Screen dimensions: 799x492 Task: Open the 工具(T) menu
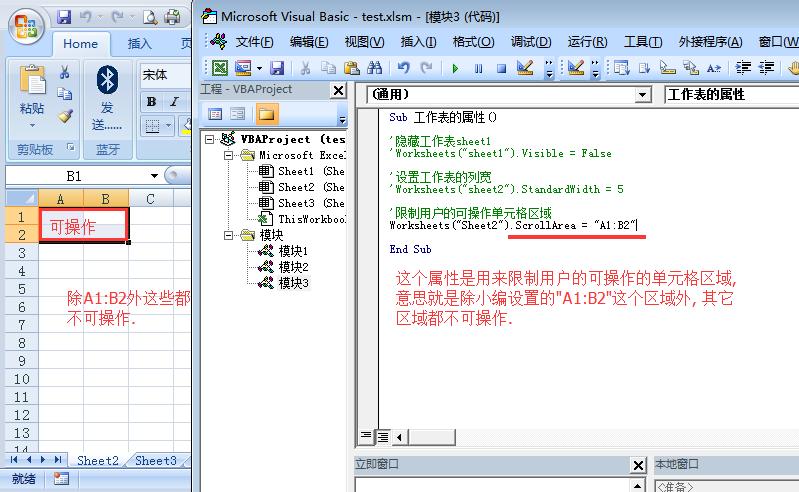pos(643,42)
